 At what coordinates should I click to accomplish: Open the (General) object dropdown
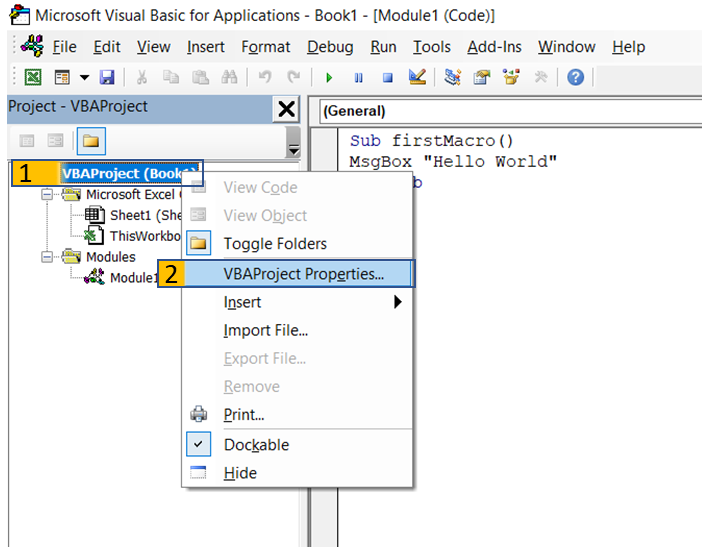click(x=510, y=111)
